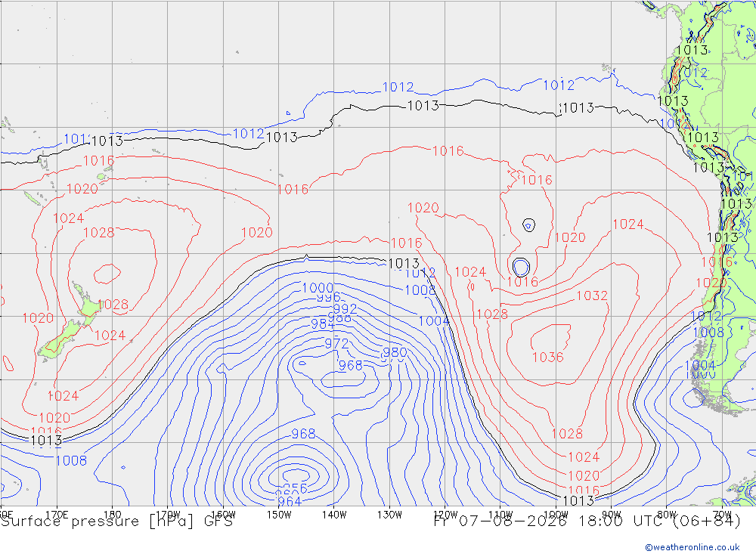This screenshot has width=756, height=554.
Task: Click the 1032 isobar label
Action: tap(592, 296)
